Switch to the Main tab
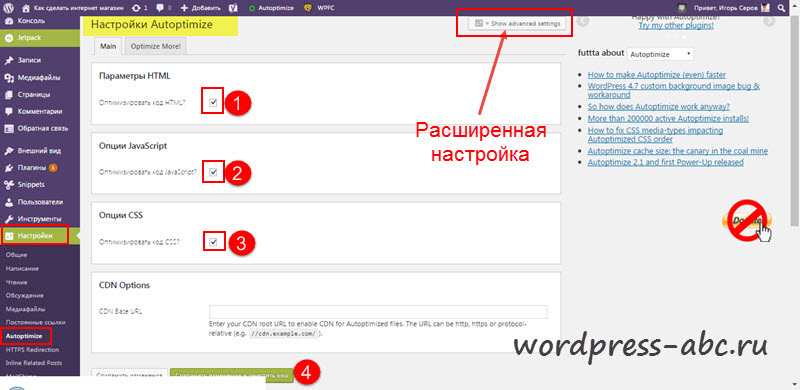Viewport: 800px width, 390px height. (108, 46)
